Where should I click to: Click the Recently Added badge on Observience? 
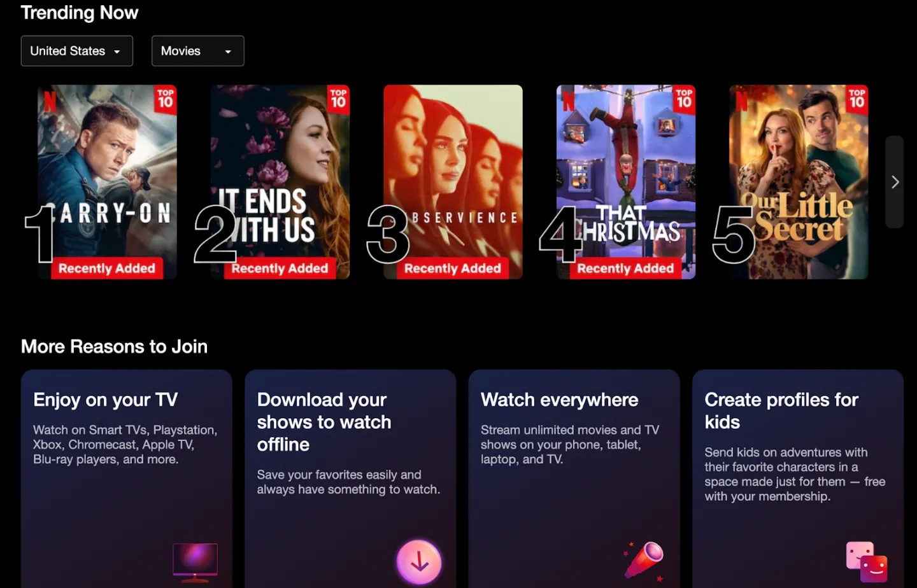click(453, 269)
